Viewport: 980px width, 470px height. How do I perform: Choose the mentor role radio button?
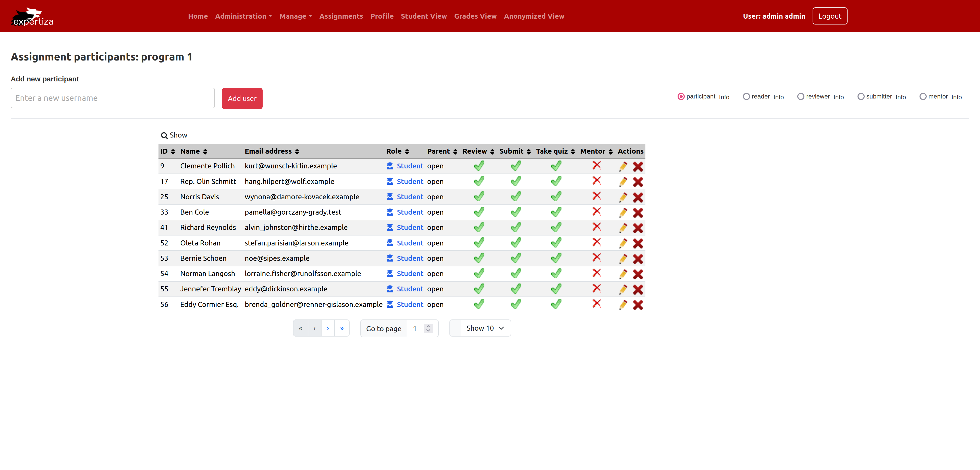pyautogui.click(x=923, y=97)
